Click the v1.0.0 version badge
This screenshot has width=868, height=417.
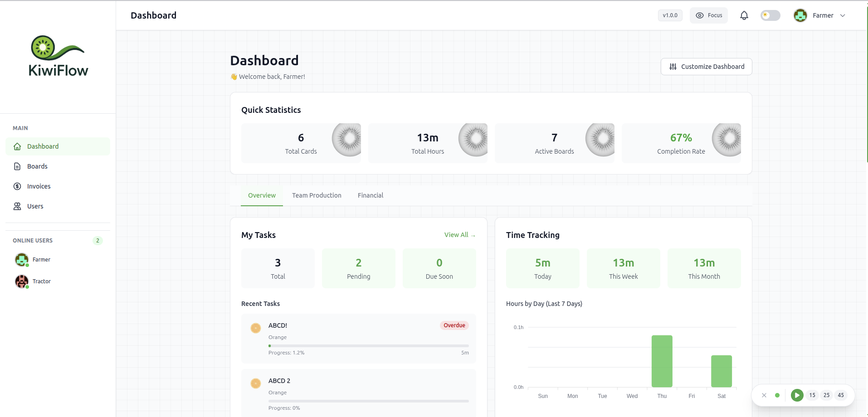(670, 15)
